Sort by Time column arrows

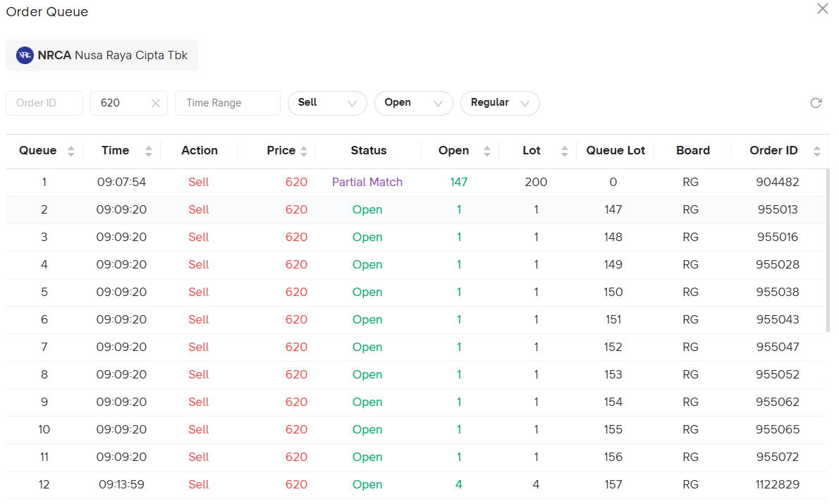click(x=148, y=151)
